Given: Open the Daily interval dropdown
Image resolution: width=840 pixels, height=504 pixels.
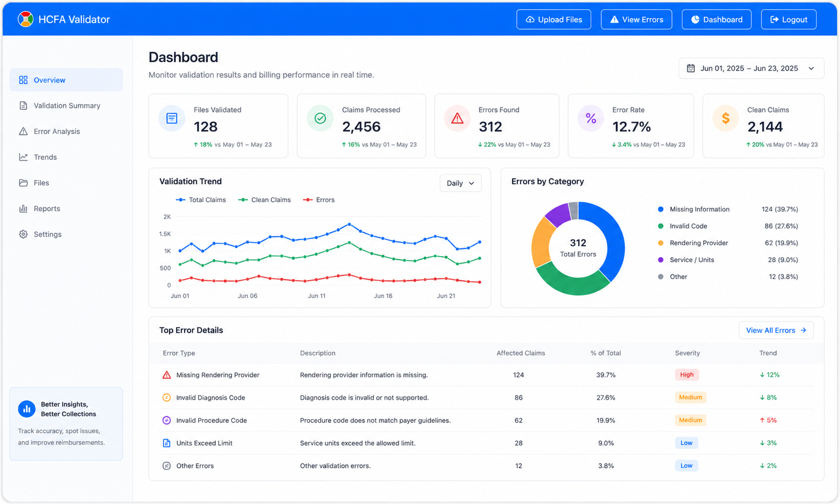Looking at the screenshot, I should coord(461,183).
